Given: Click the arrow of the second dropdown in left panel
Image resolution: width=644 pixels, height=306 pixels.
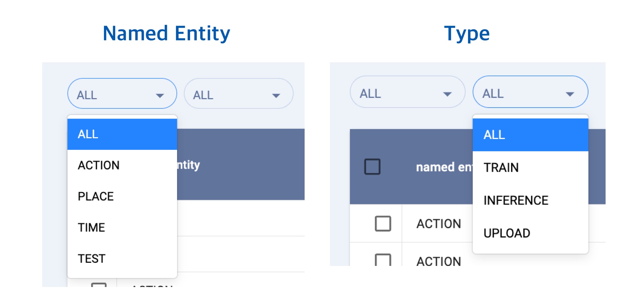Looking at the screenshot, I should pos(276,96).
